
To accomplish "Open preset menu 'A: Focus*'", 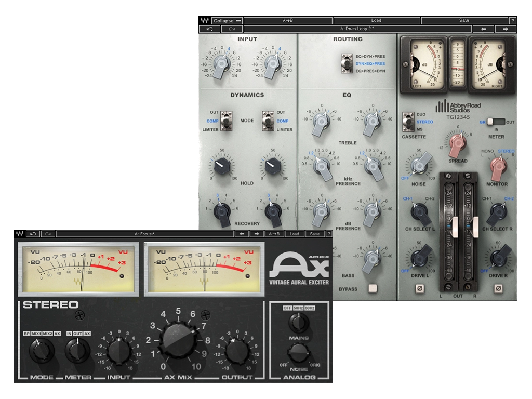I will [144, 234].
